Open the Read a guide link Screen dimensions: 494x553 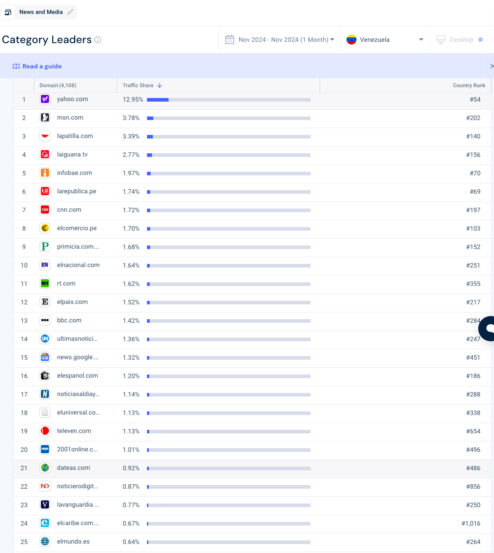click(37, 66)
